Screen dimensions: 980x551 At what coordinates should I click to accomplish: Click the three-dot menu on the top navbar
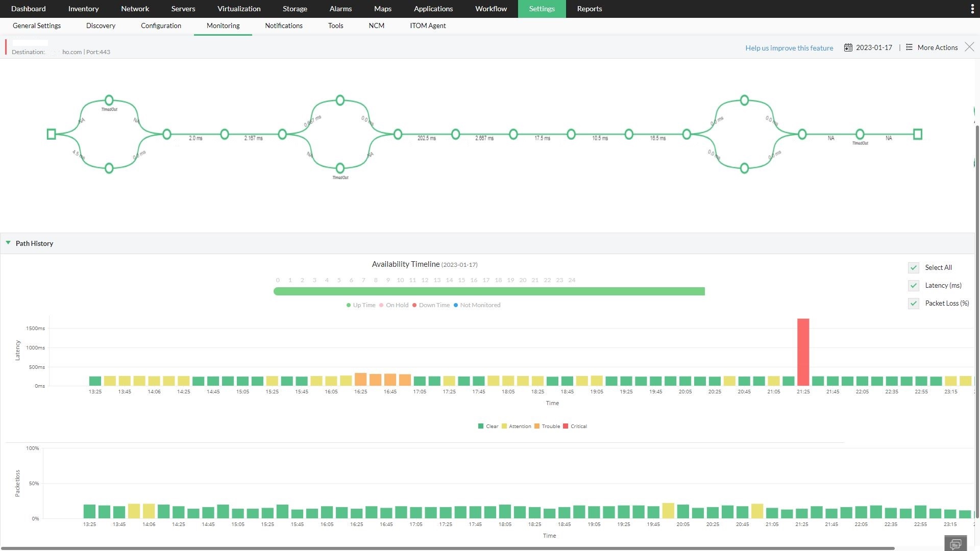pos(972,8)
